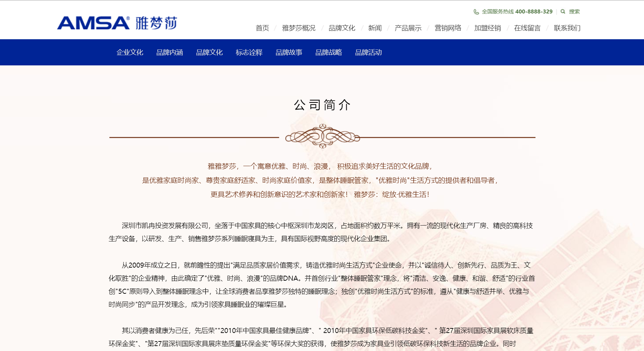Go to 联系我们 page
The image size is (644, 351).
tap(567, 28)
